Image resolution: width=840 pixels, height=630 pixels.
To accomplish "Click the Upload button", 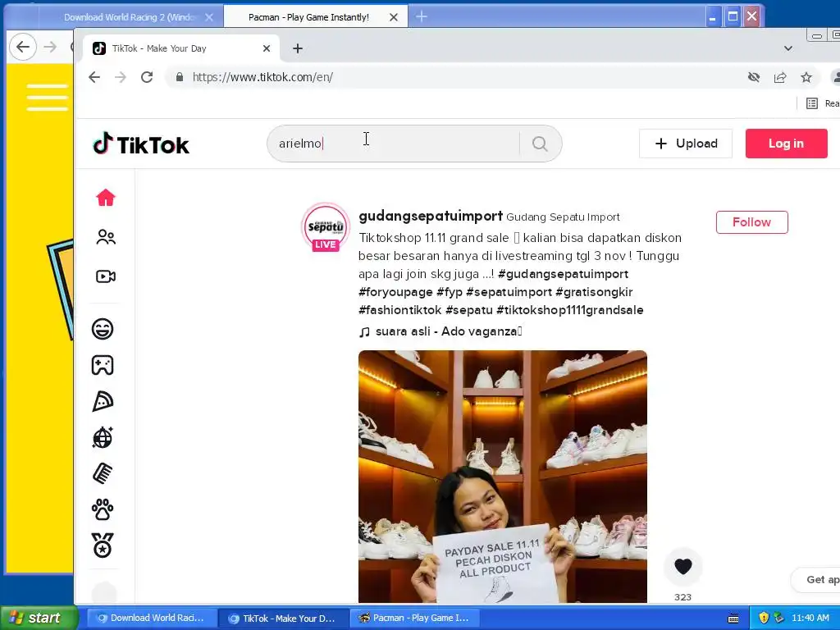I will click(686, 144).
